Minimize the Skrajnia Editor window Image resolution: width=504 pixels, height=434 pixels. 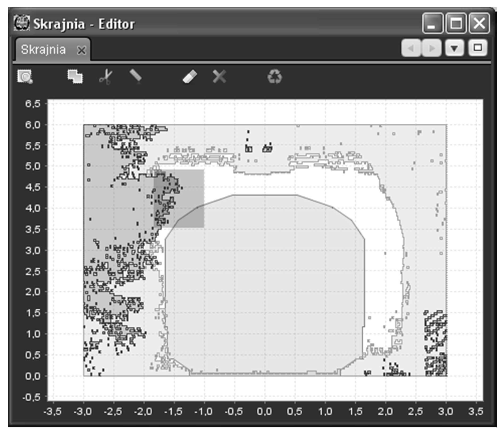pos(433,23)
